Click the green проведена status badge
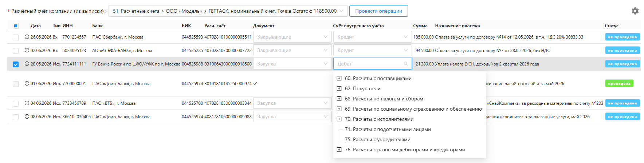644x163 pixels. tap(619, 83)
